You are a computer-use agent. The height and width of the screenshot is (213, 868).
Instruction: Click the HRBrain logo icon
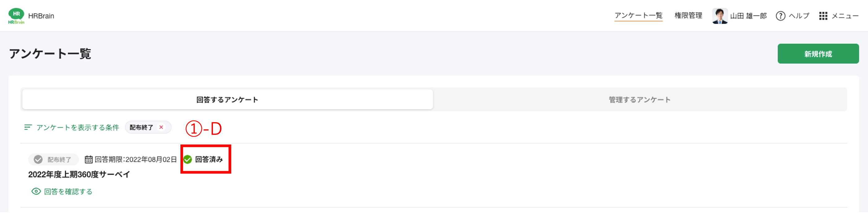[x=16, y=16]
